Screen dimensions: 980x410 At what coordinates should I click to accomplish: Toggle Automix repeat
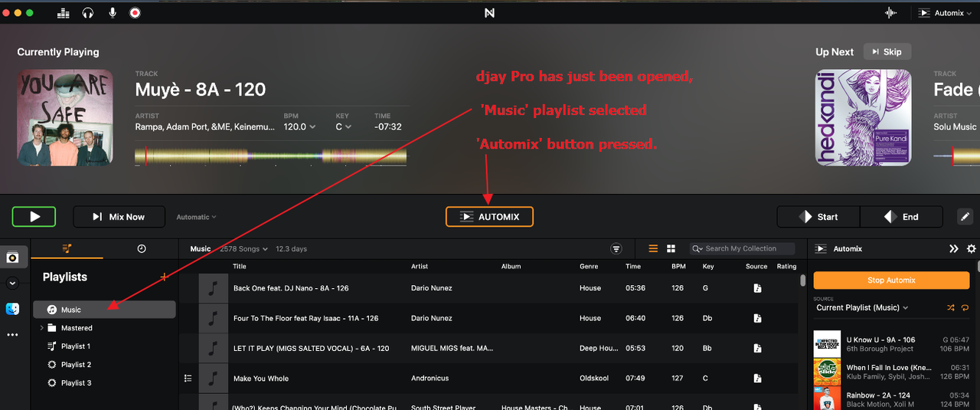coord(965,307)
